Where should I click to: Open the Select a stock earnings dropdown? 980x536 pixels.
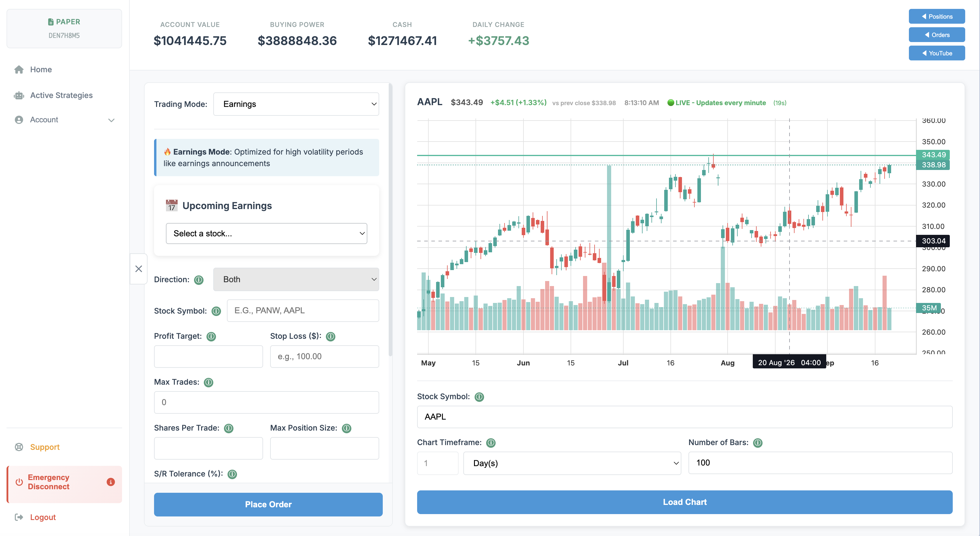[x=266, y=234]
